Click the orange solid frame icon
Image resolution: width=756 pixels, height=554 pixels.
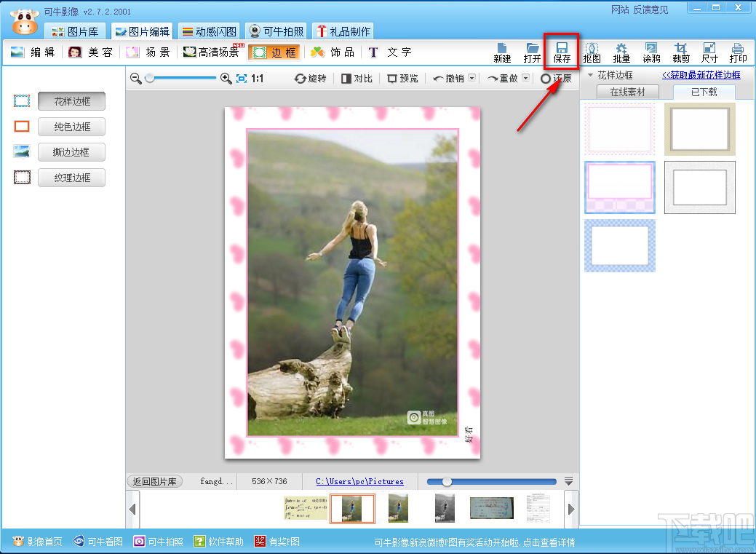pyautogui.click(x=22, y=127)
